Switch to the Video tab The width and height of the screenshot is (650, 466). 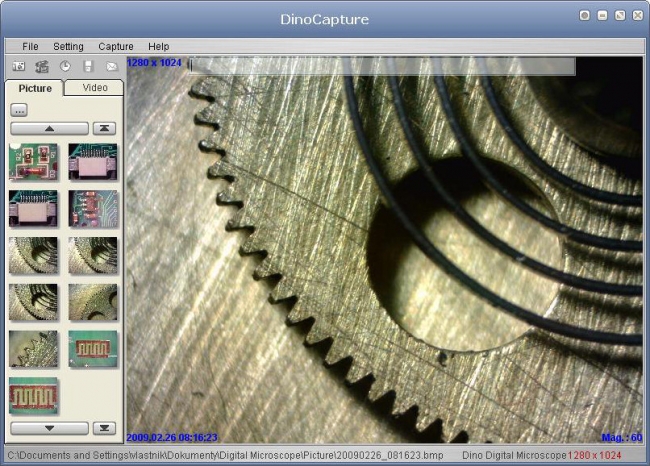pyautogui.click(x=94, y=88)
